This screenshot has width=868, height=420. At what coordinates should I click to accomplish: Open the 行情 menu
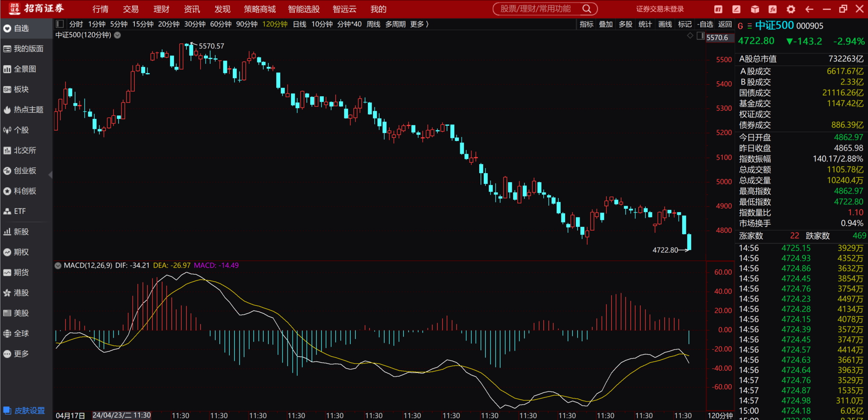point(100,9)
